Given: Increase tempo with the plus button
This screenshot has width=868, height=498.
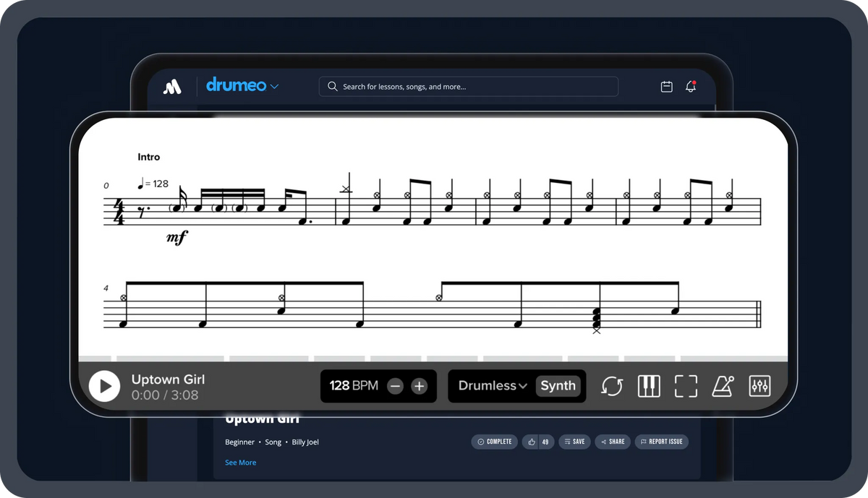Looking at the screenshot, I should click(420, 386).
